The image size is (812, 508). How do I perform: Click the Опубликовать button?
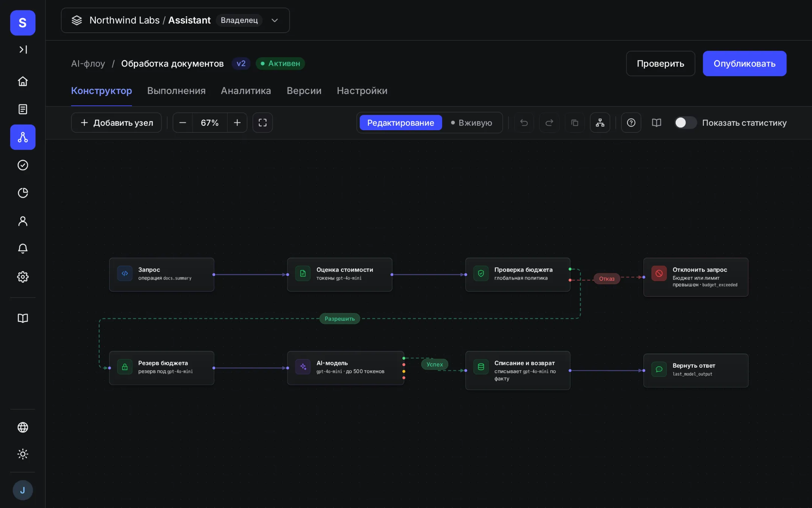[x=744, y=64]
